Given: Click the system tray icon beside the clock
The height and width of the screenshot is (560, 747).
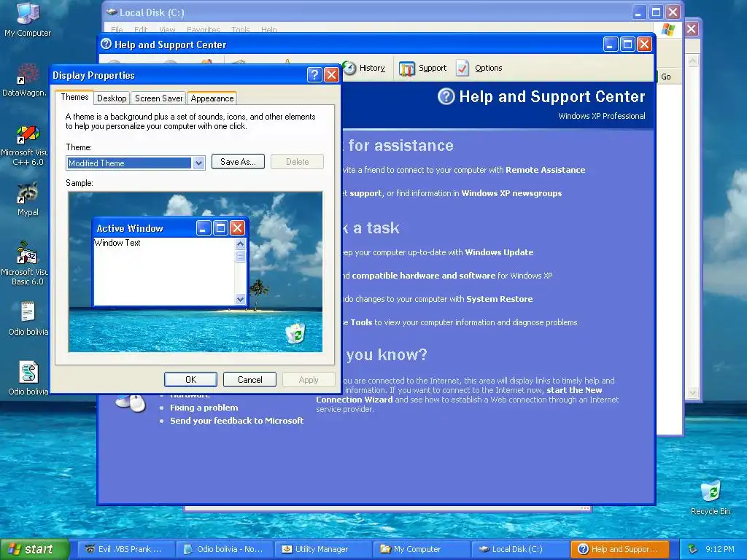Looking at the screenshot, I should (693, 549).
